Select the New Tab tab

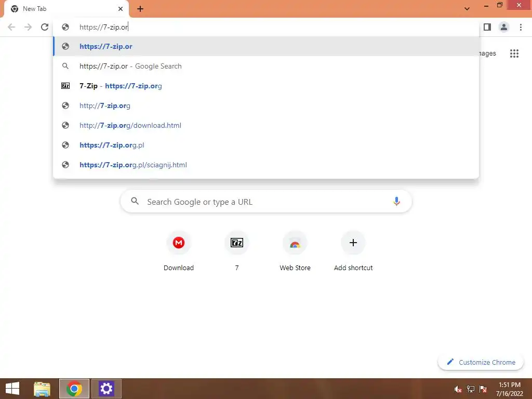[x=66, y=9]
